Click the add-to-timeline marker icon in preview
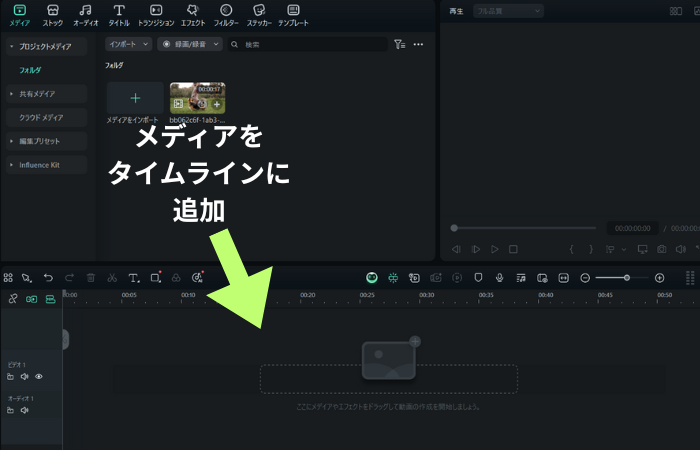 tap(610, 249)
